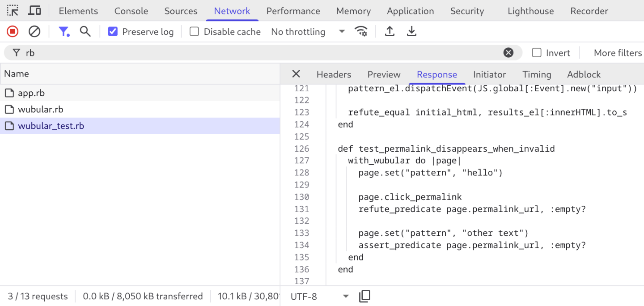Click the refute_equal initial_html code line
This screenshot has width=644, height=306.
point(487,112)
